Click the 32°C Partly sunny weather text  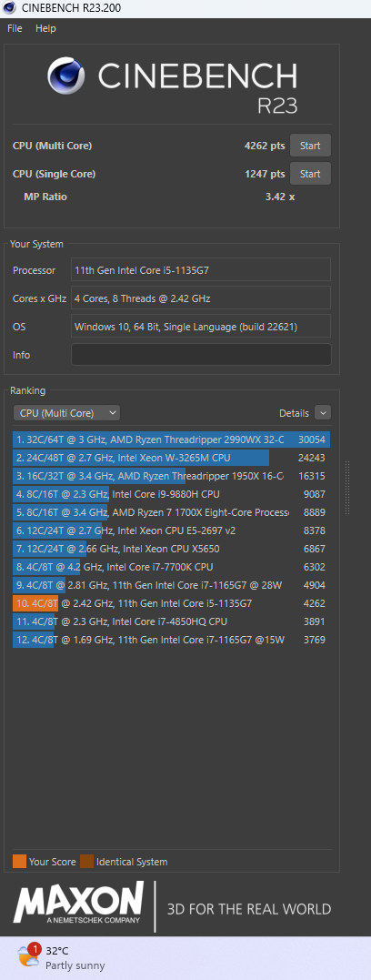click(75, 957)
